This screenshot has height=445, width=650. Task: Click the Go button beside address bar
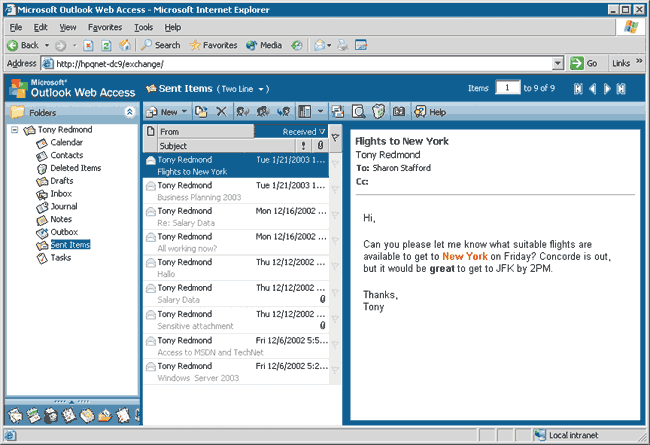pos(584,63)
